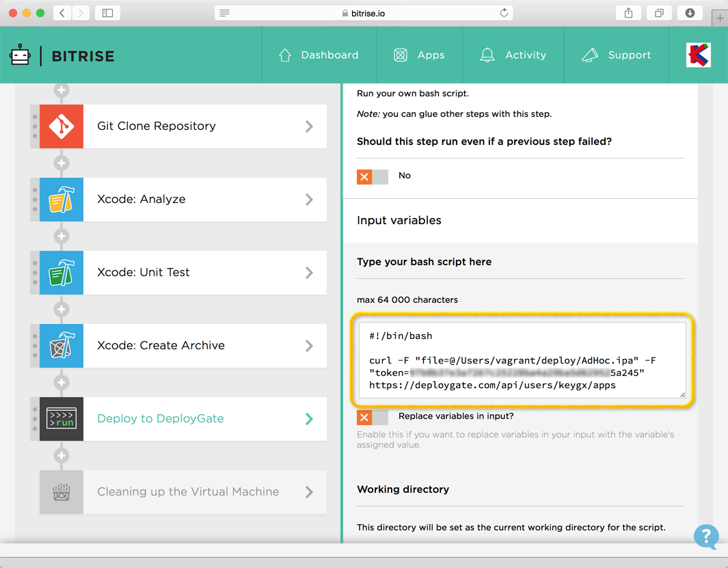Screen dimensions: 728x568
Task: Open the user profile avatar
Action: [x=698, y=55]
